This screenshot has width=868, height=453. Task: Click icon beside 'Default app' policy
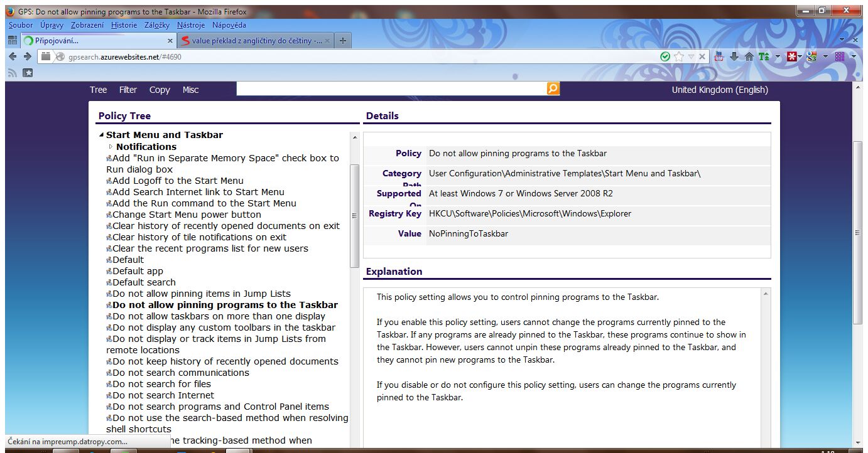click(x=109, y=271)
